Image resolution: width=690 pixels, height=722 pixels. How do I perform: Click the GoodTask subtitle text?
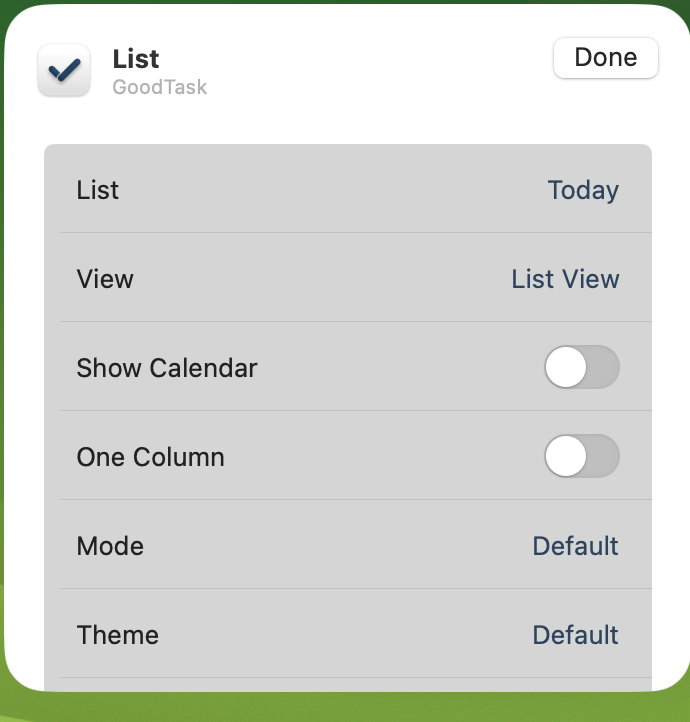(160, 87)
